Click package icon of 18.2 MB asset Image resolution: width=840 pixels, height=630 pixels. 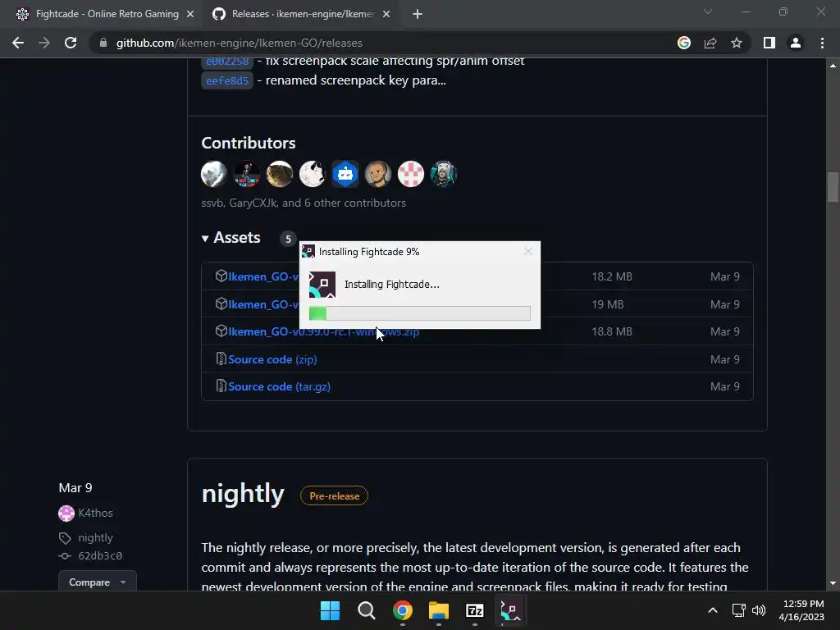click(221, 276)
